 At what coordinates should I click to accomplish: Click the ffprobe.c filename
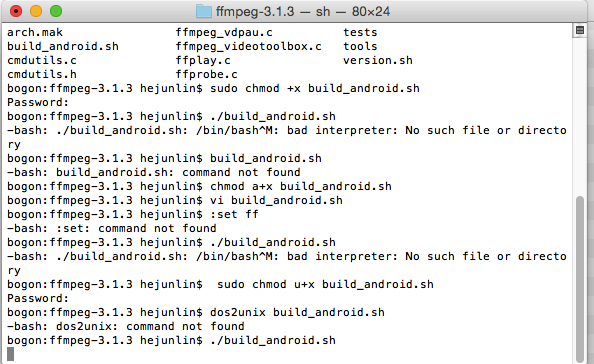206,75
